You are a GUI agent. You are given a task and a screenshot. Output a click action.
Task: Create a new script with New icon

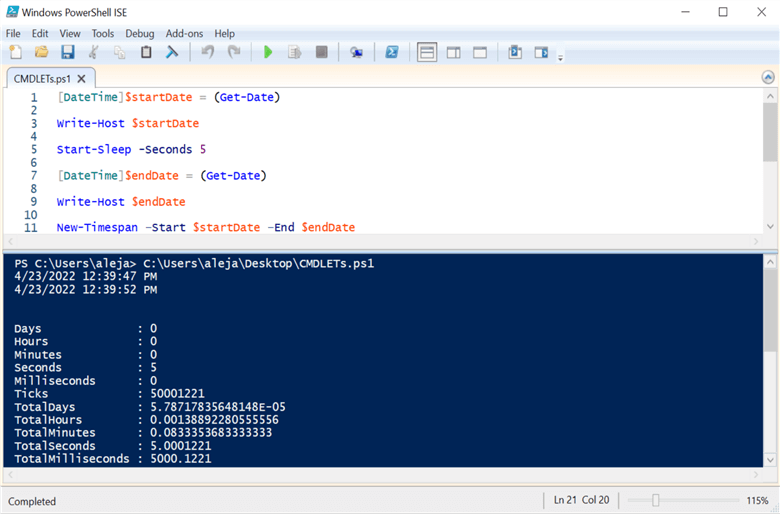15,52
